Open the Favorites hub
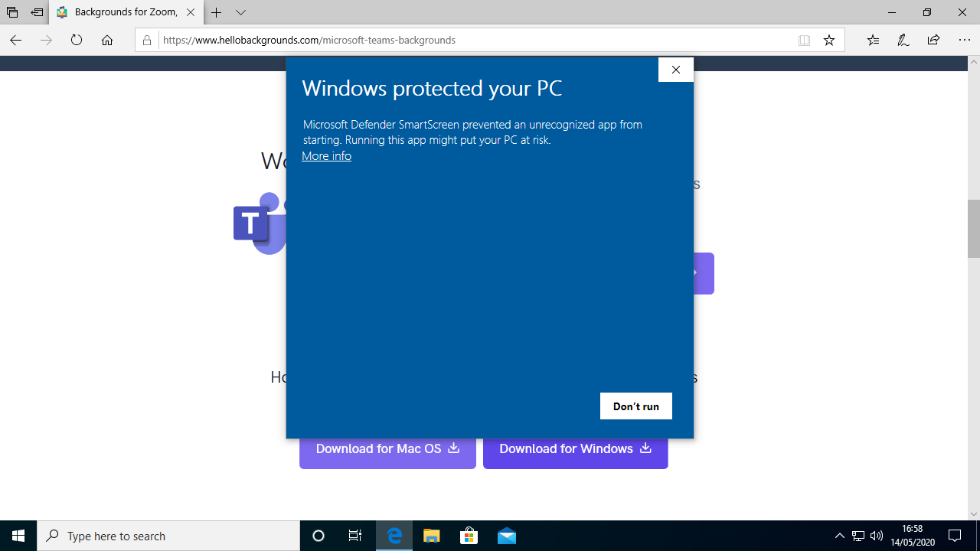Screen dimensions: 980x551 click(873, 40)
